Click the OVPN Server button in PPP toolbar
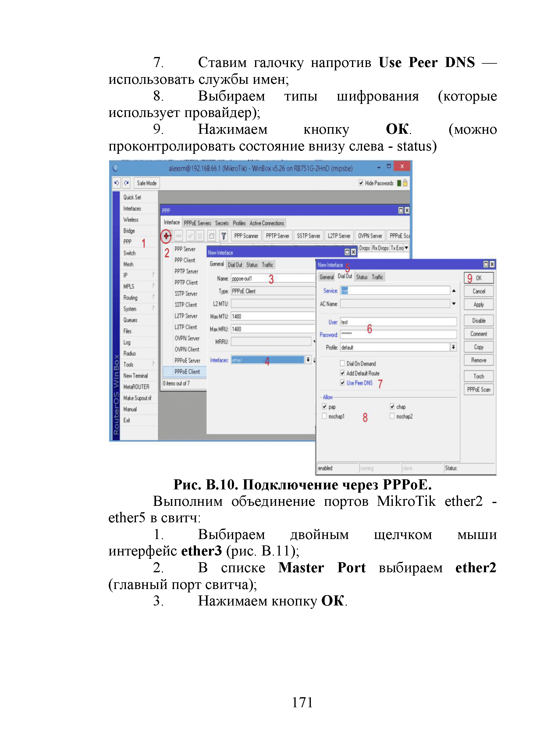 click(370, 236)
